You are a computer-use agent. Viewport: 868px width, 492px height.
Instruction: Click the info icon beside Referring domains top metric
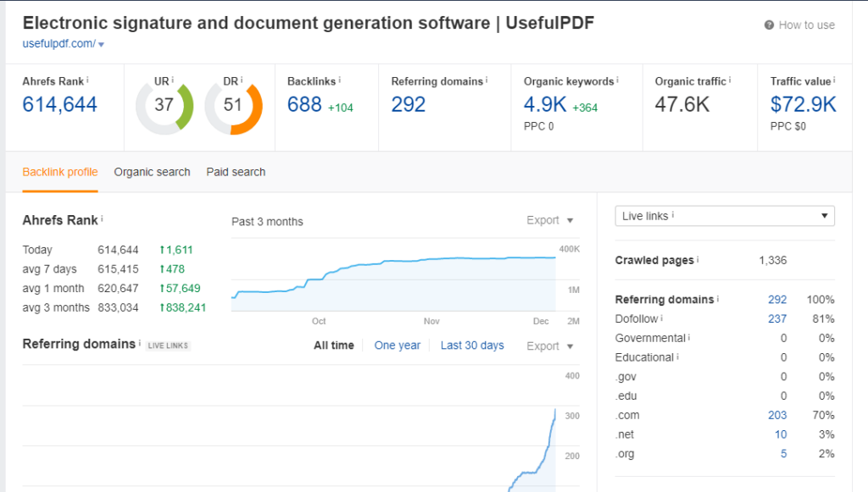pyautogui.click(x=487, y=80)
